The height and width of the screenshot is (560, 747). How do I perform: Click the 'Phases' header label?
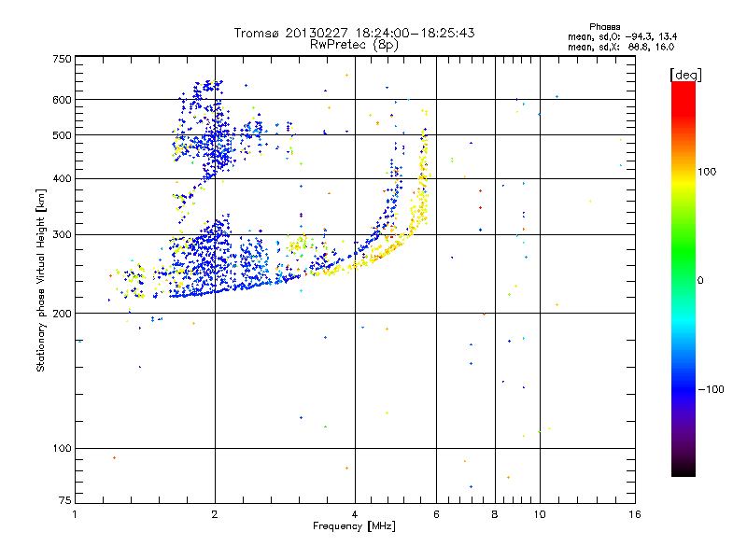(x=604, y=27)
